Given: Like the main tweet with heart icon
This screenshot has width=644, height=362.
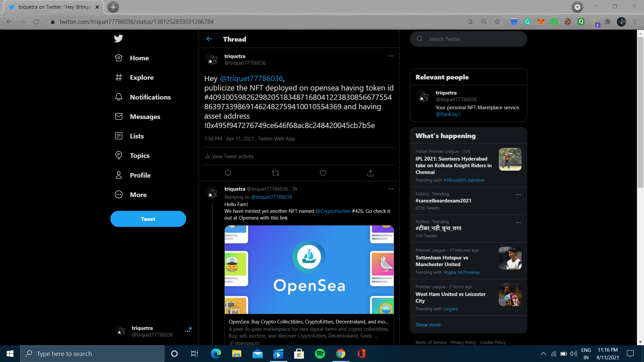Looking at the screenshot, I should coord(323,173).
